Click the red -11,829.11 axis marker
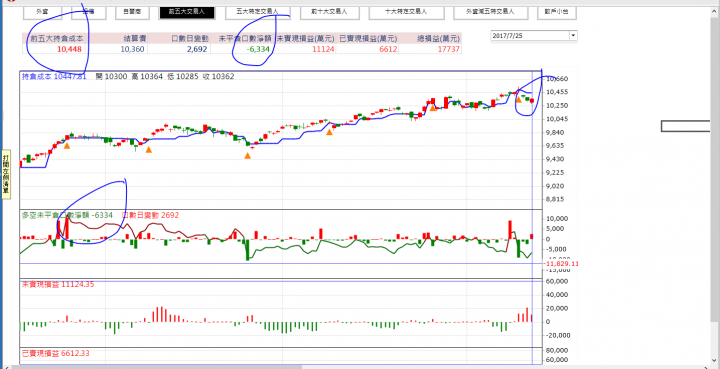 561,264
